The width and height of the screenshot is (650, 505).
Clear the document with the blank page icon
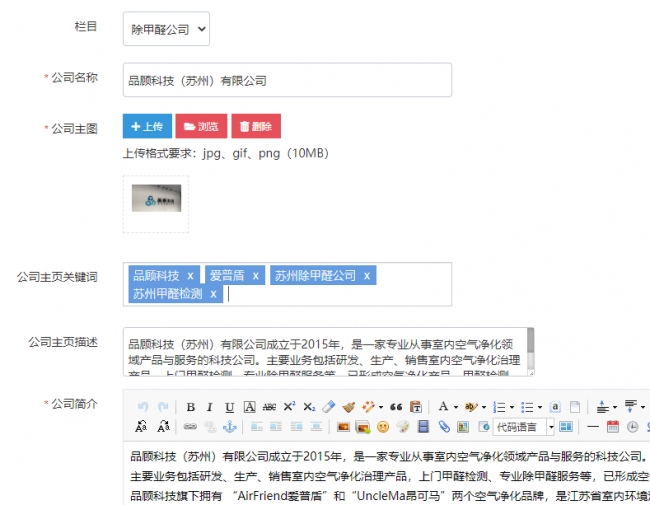point(575,407)
